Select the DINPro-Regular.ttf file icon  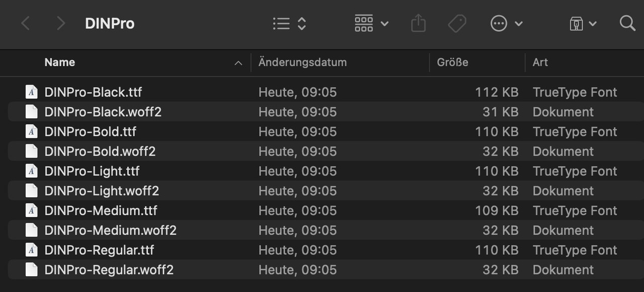coord(31,250)
